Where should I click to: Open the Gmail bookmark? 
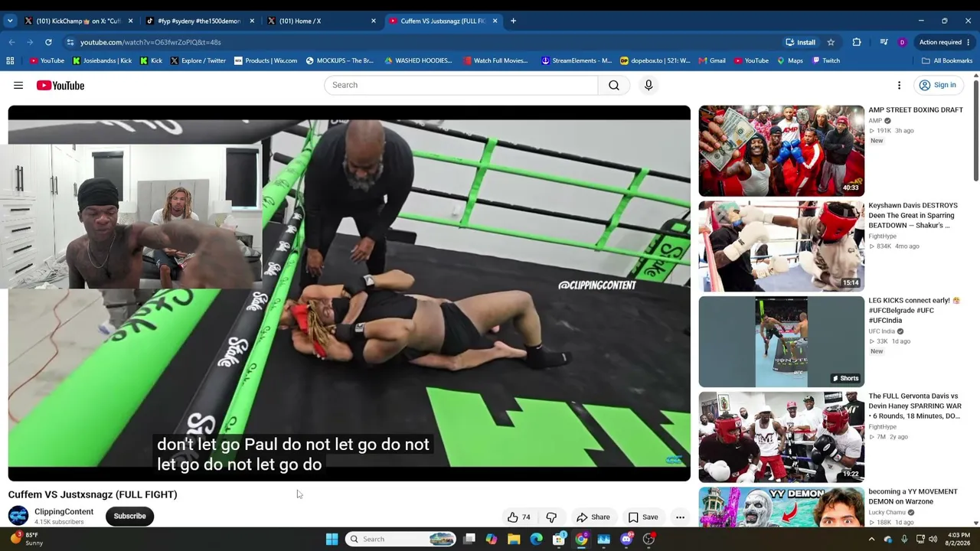click(712, 60)
